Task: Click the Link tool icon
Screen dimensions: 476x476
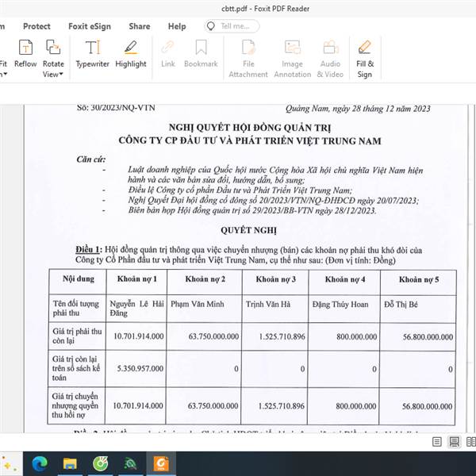Action: pos(167,48)
